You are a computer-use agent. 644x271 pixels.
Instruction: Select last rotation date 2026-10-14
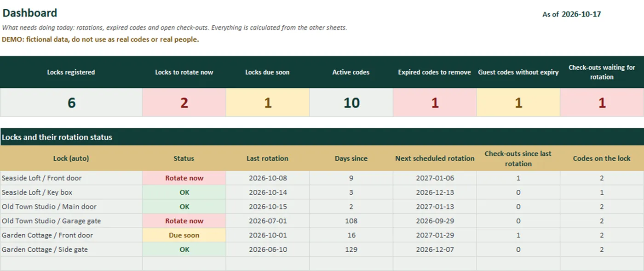coord(267,192)
